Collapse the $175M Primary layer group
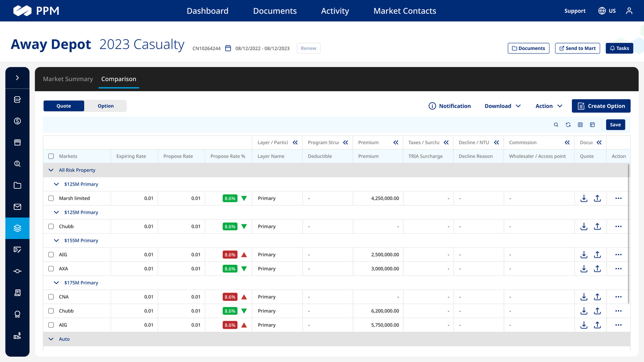Image resolution: width=644 pixels, height=362 pixels. pyautogui.click(x=56, y=283)
